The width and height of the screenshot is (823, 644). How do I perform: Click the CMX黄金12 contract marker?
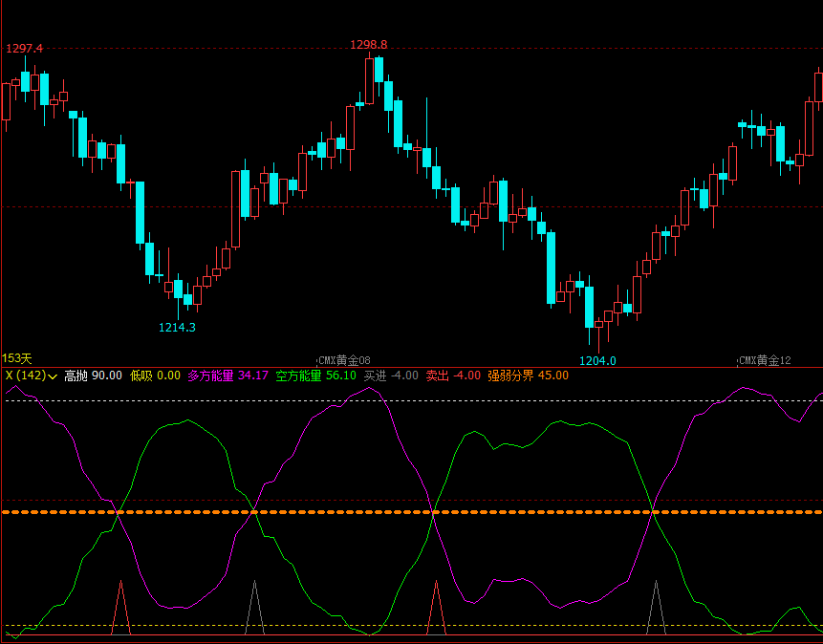pos(765,360)
